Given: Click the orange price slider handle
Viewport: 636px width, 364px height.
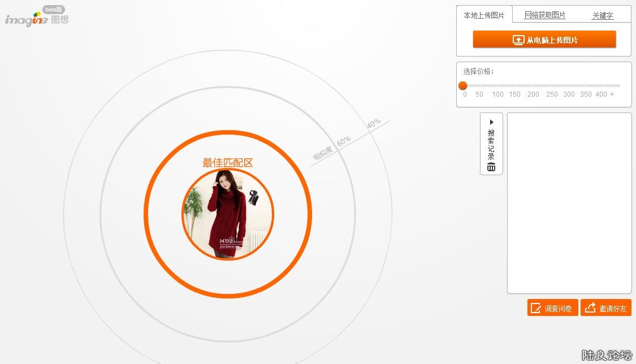Looking at the screenshot, I should point(462,85).
